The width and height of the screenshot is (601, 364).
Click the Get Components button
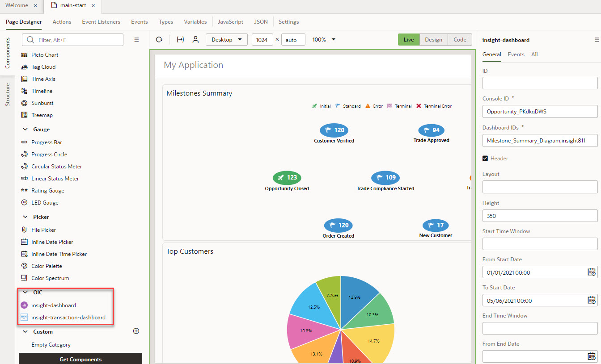[80, 359]
